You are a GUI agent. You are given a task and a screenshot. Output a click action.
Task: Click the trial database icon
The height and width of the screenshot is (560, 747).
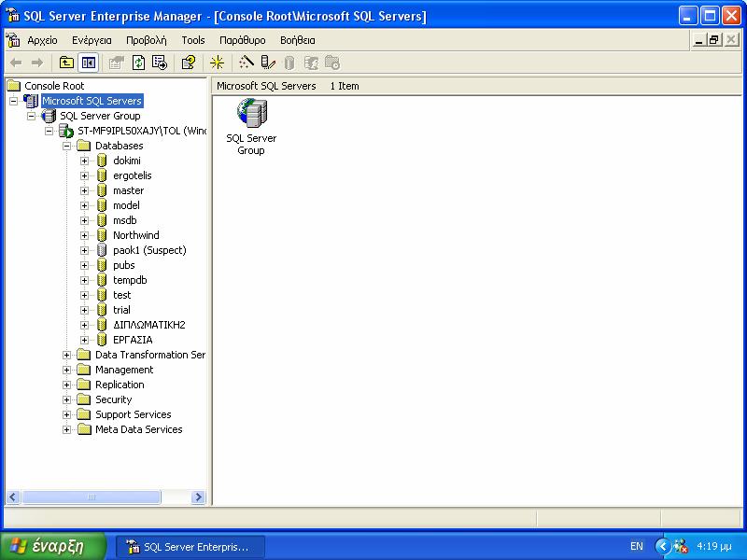102,310
